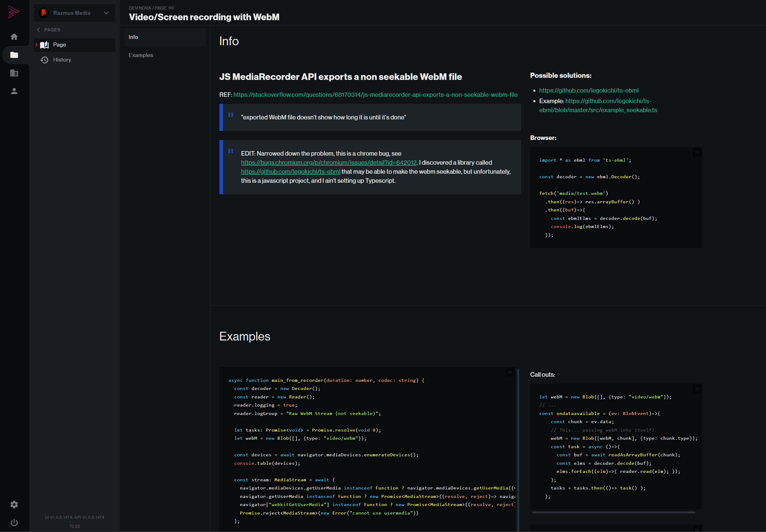Copy page link icon next to breadcrumb
Screen dimensions: 766x532
171,8
